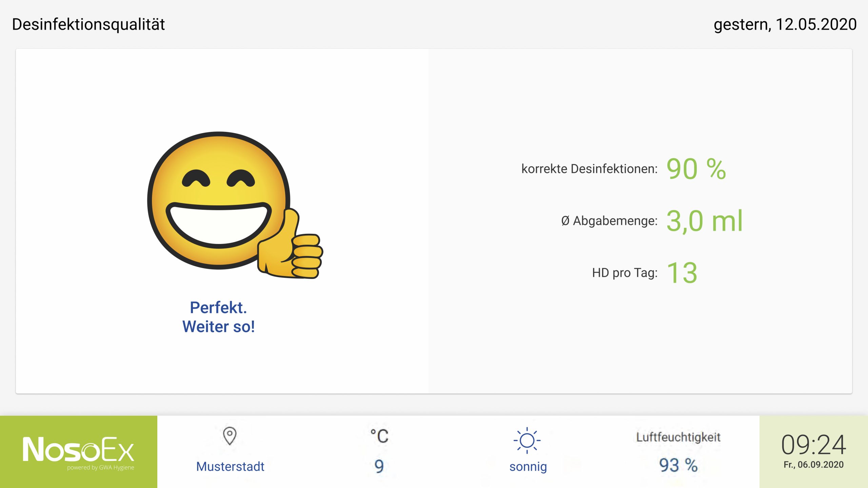Click the °C temperature symbol
The image size is (868, 488).
379,436
